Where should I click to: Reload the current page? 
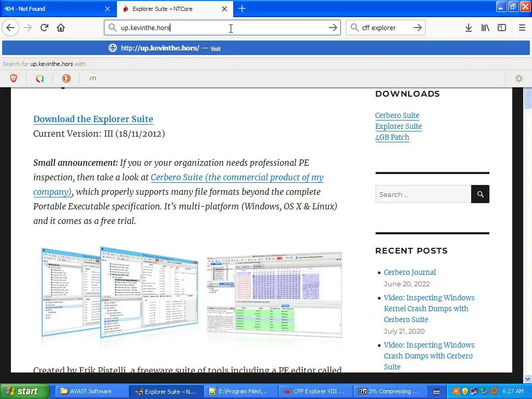tap(45, 28)
